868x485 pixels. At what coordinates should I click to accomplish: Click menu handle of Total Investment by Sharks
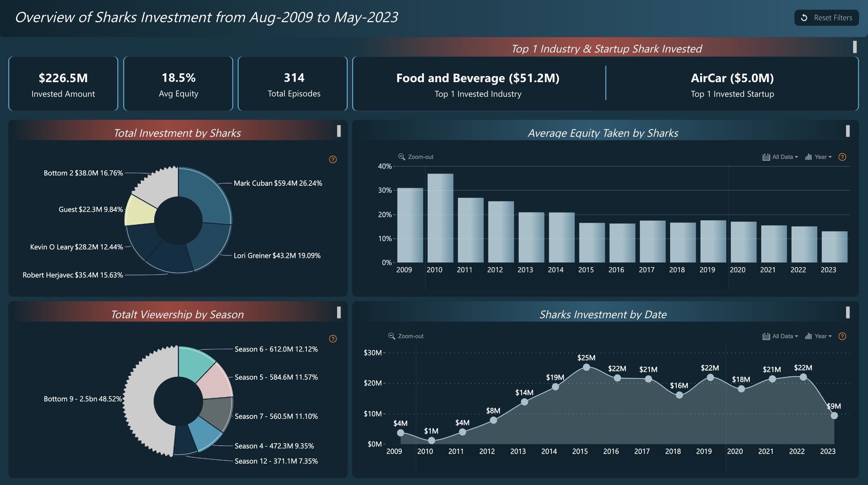[339, 131]
